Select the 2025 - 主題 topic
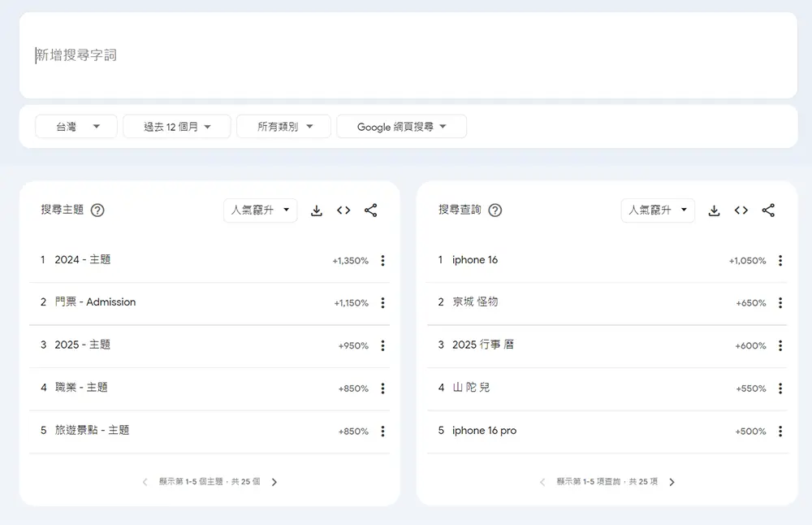 click(x=83, y=345)
